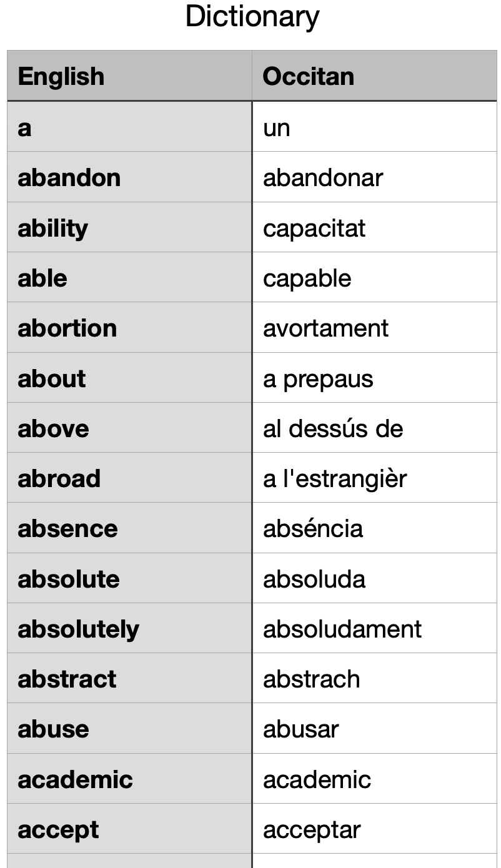Viewport: 501px width, 868px height.
Task: Click the English word 'ability'
Action: (53, 228)
